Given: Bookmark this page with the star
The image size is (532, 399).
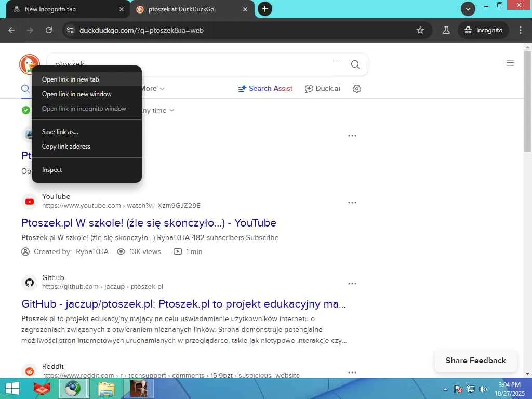Looking at the screenshot, I should (x=420, y=30).
